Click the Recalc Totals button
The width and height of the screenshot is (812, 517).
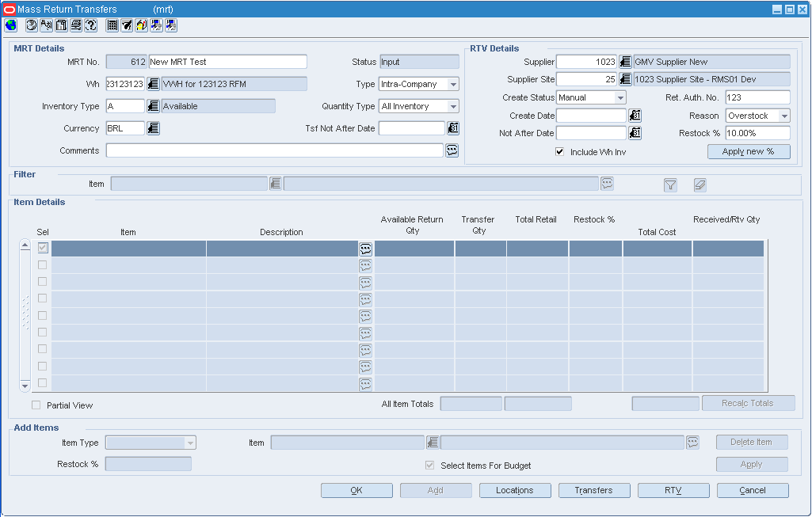click(748, 402)
